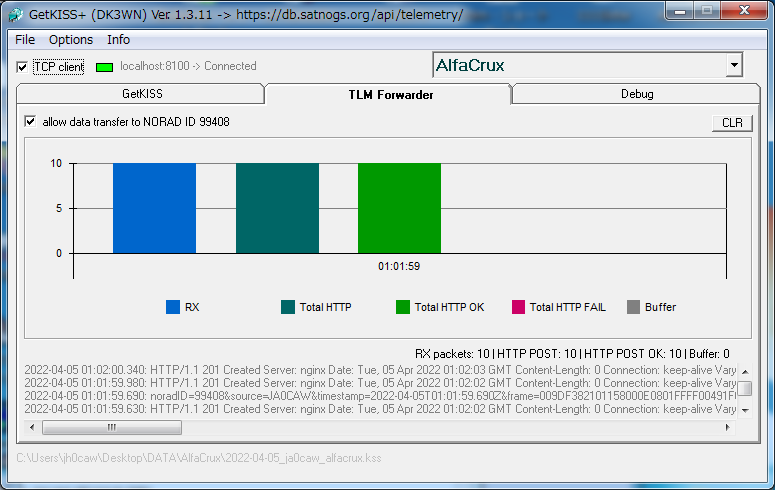The height and width of the screenshot is (490, 775).
Task: Open the AlfaCrux satellite dropdown arrow
Action: pos(734,65)
